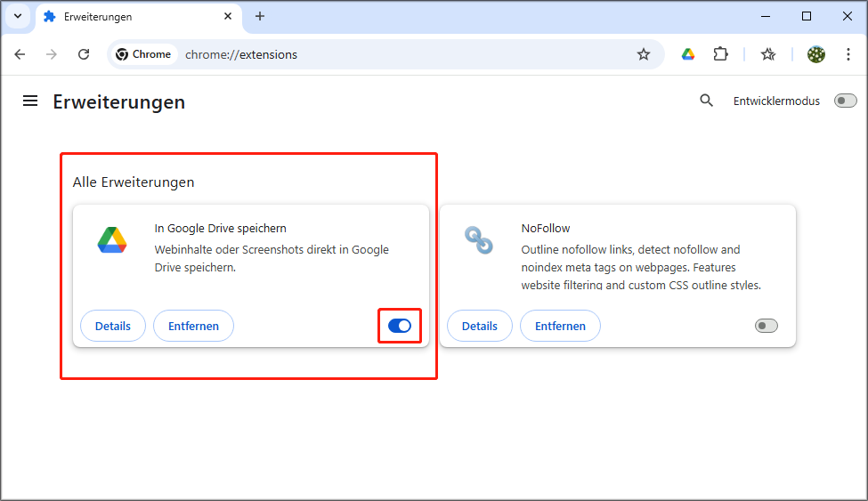The height and width of the screenshot is (501, 868).
Task: Disable the In Google Drive speichern extension
Action: pyautogui.click(x=400, y=326)
